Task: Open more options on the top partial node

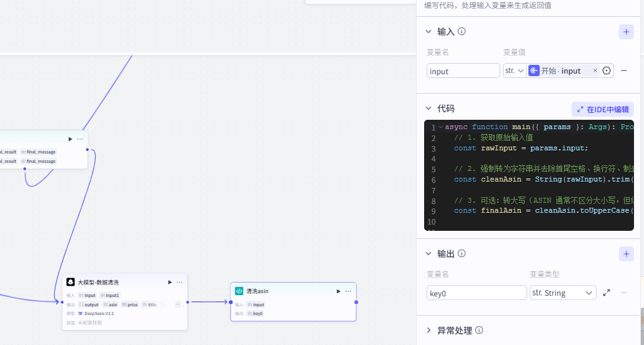Action: pos(80,139)
